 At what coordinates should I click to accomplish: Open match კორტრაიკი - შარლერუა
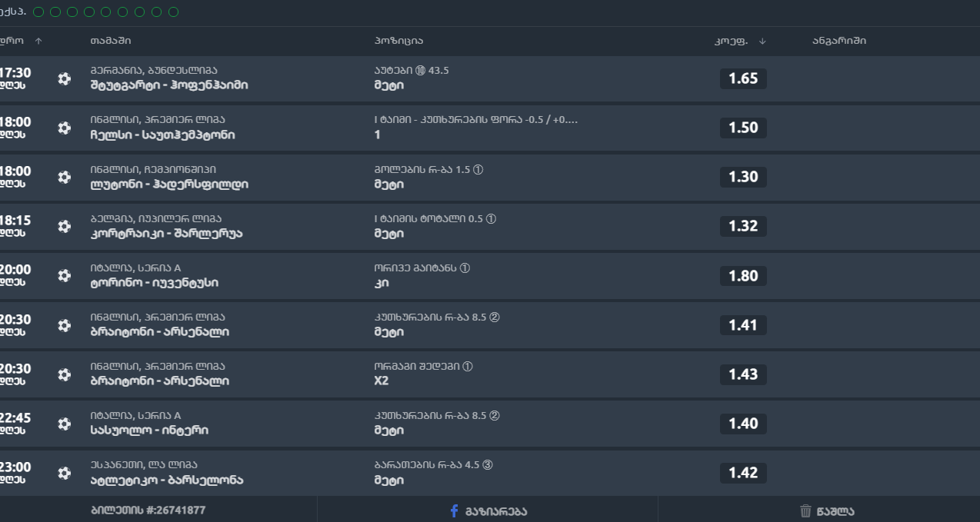click(x=166, y=233)
